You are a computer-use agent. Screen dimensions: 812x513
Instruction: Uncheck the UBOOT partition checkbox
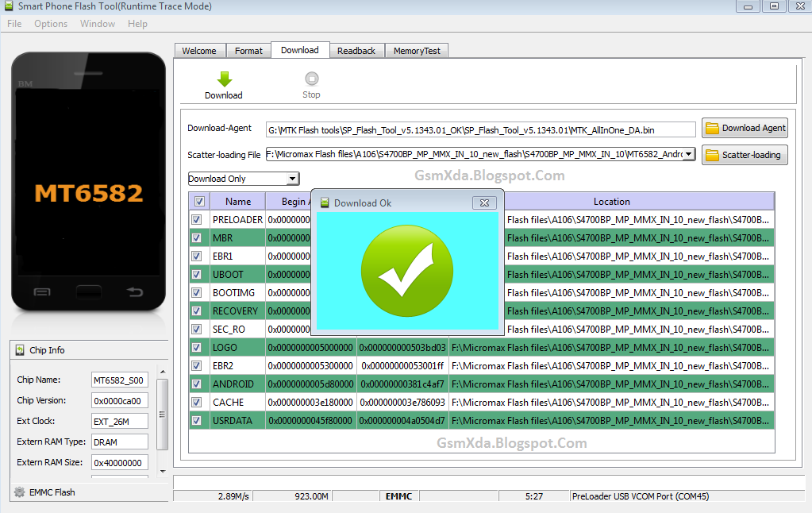(197, 275)
